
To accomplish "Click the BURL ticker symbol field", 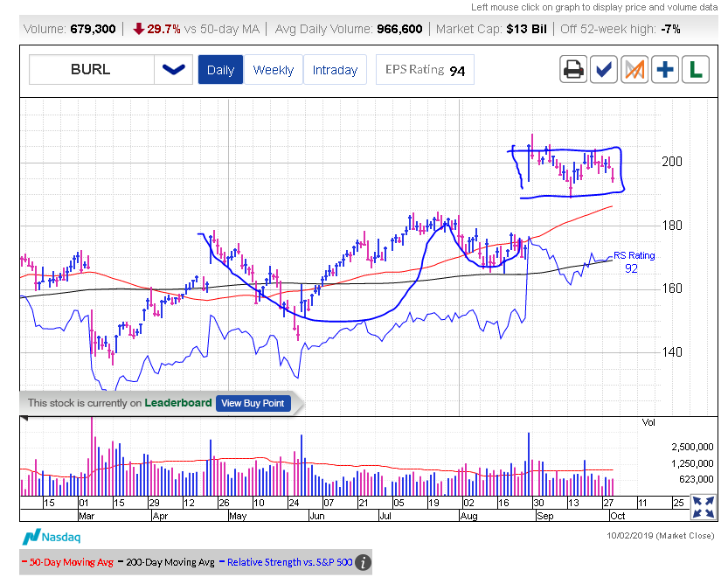I will point(92,69).
